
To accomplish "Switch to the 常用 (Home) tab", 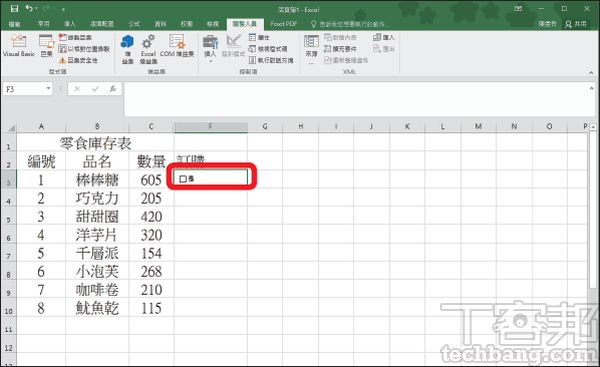I will click(44, 24).
